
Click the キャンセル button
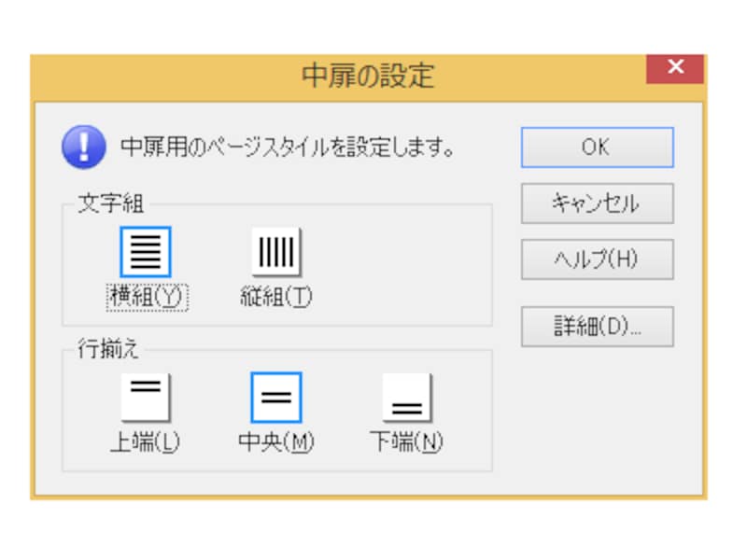point(598,203)
